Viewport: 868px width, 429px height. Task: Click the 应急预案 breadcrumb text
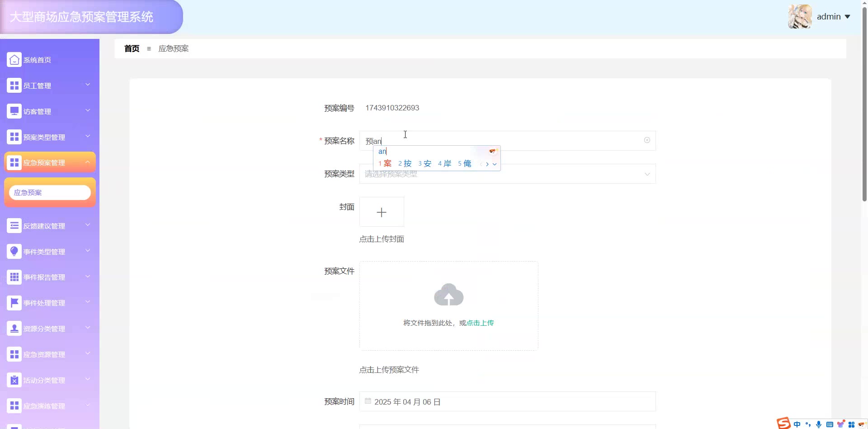174,48
